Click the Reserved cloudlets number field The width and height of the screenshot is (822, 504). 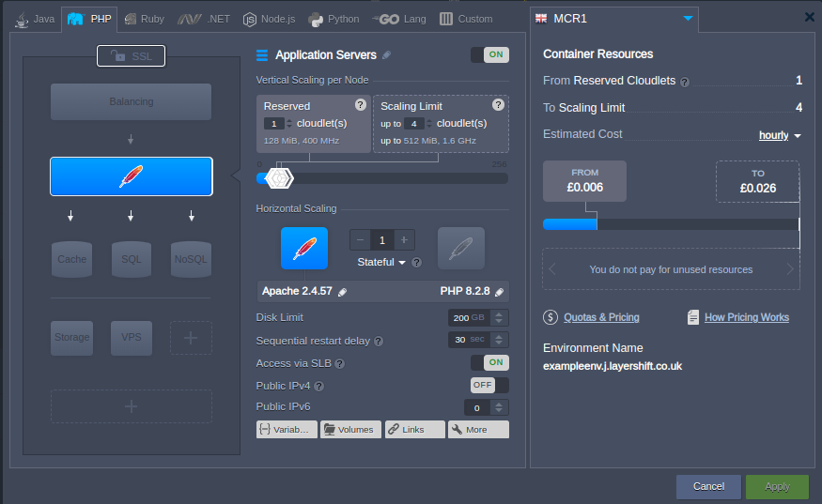(273, 124)
